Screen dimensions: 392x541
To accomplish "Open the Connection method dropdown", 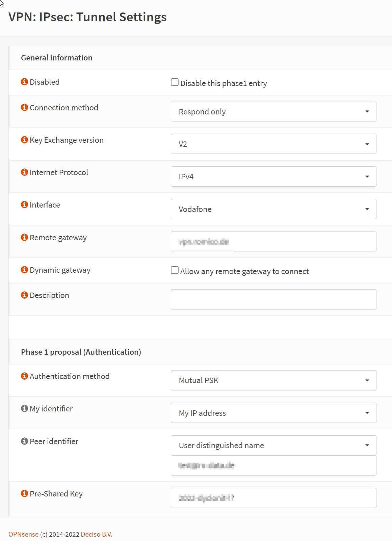I will click(x=273, y=112).
